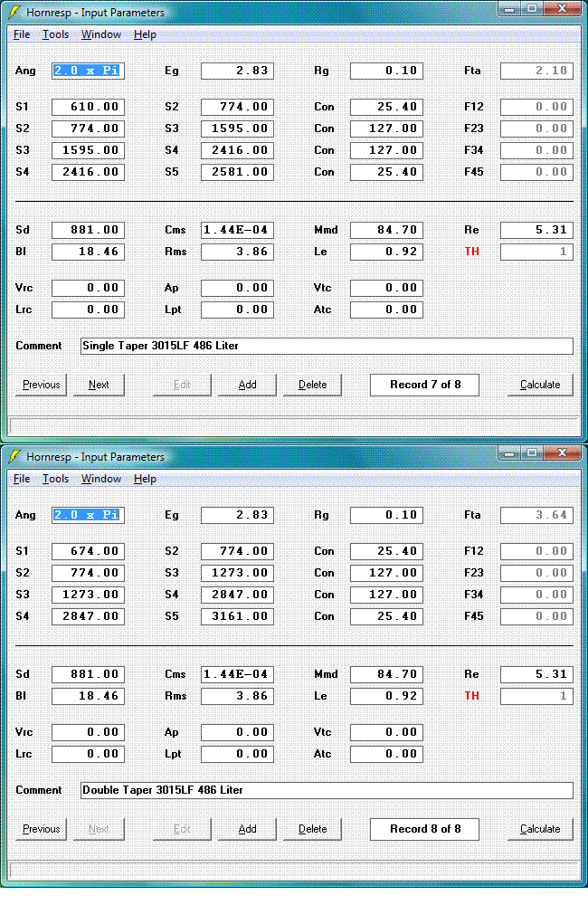Click Previous button in Record 7 window
This screenshot has height=905, width=588.
pos(41,385)
